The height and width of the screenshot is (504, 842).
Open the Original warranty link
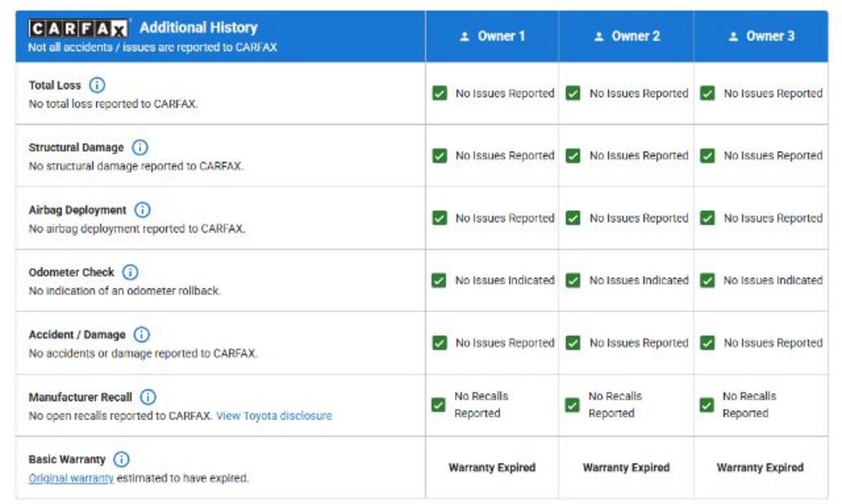point(71,479)
